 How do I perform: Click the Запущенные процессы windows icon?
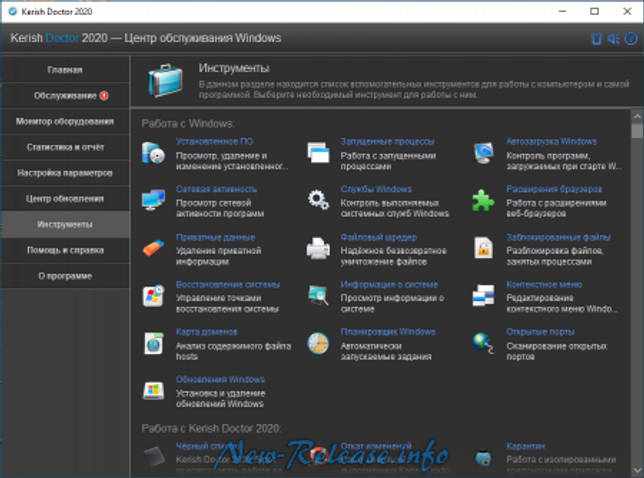coord(318,153)
